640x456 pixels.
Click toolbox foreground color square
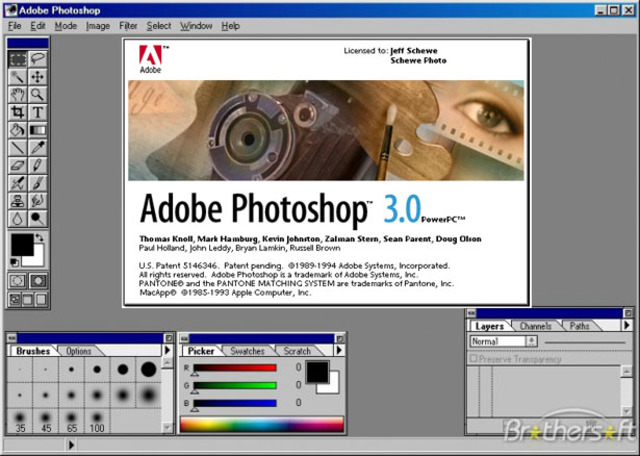tap(22, 245)
